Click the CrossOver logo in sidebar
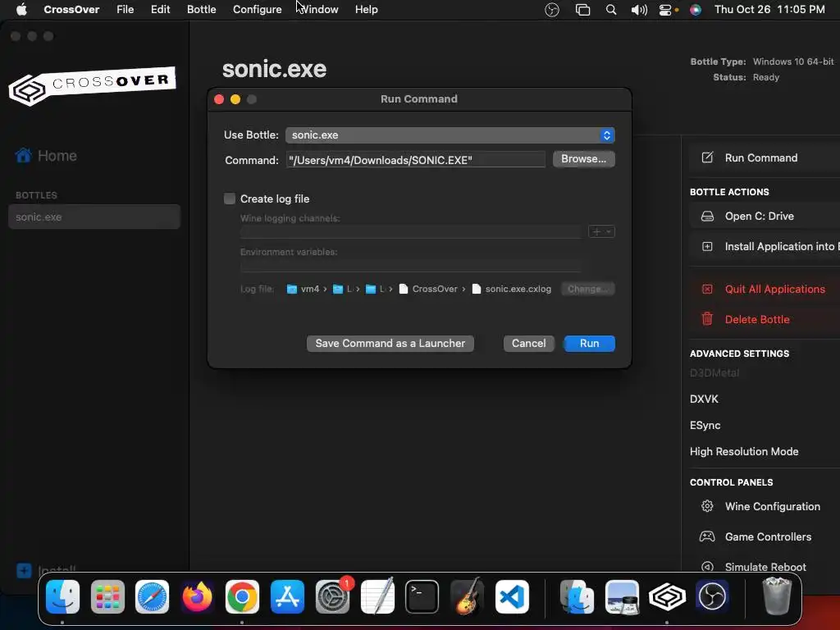This screenshot has height=630, width=840. [92, 85]
